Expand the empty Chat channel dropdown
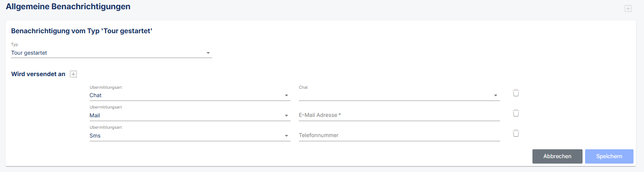644x172 pixels. coord(399,95)
